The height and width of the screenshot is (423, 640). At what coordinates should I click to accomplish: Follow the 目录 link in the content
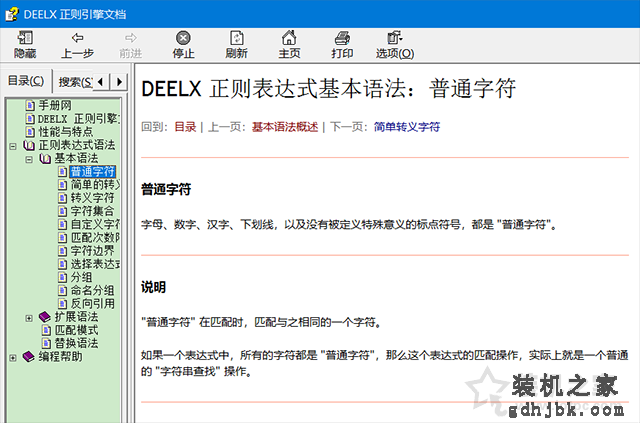tap(185, 127)
